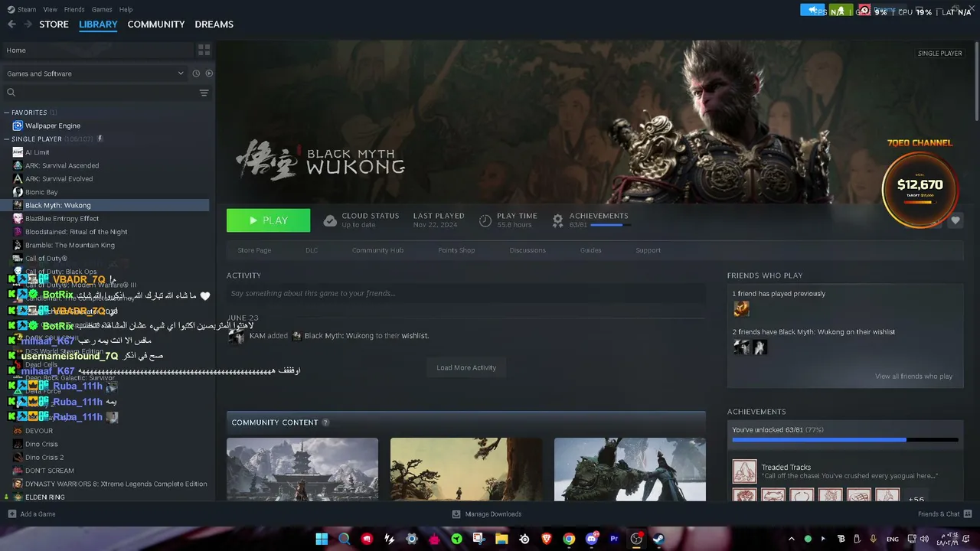Open the Help menu
Image resolution: width=980 pixels, height=551 pixels.
coord(126,9)
